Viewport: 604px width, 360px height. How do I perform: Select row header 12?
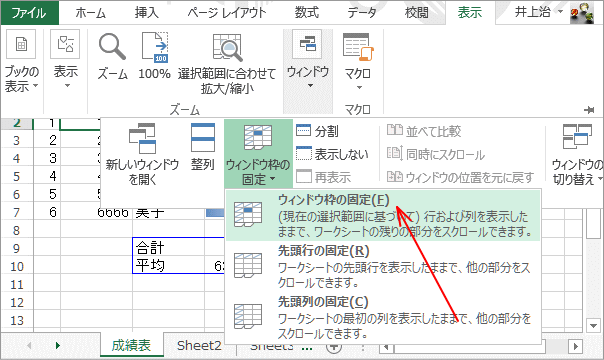[17, 303]
